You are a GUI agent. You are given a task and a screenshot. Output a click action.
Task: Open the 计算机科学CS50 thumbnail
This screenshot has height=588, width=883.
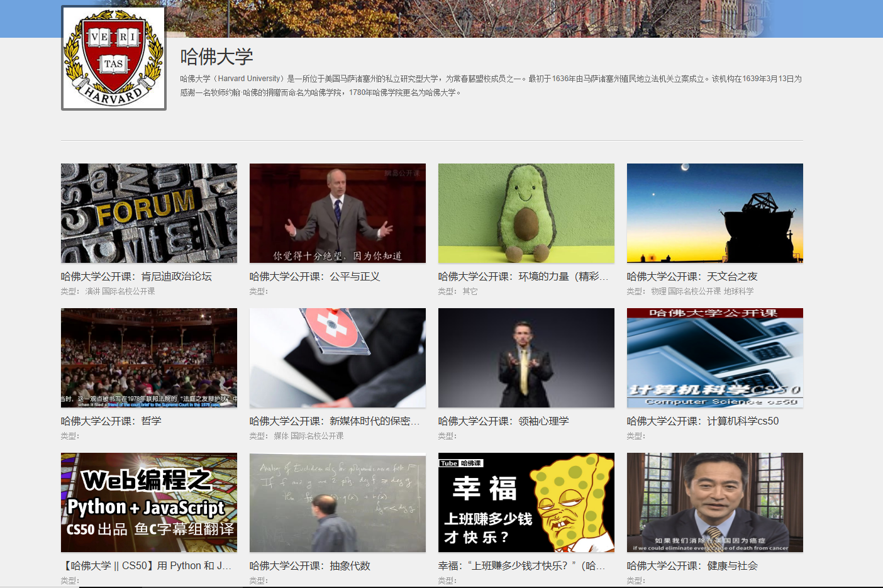click(715, 358)
